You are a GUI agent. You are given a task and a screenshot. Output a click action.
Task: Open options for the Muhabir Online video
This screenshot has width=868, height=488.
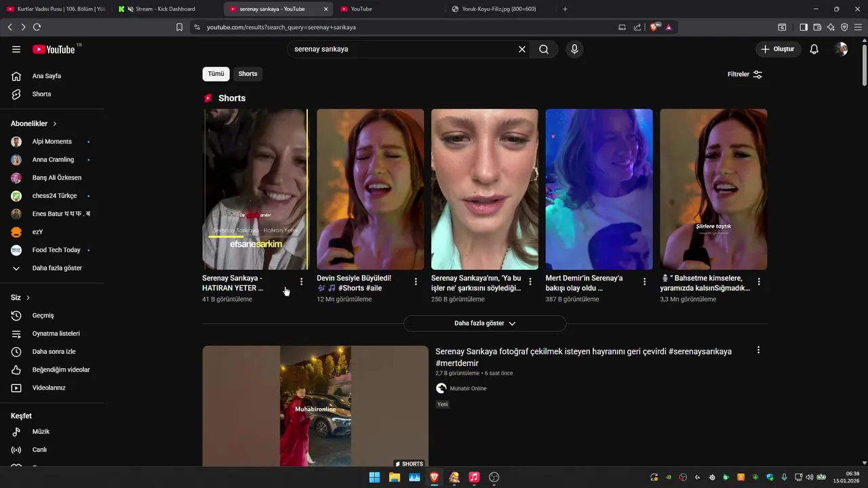point(758,350)
